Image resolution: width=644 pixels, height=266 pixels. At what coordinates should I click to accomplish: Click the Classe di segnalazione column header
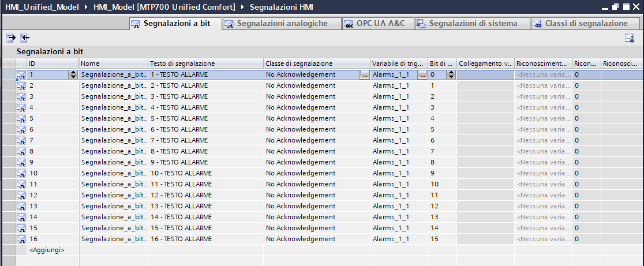(317, 63)
